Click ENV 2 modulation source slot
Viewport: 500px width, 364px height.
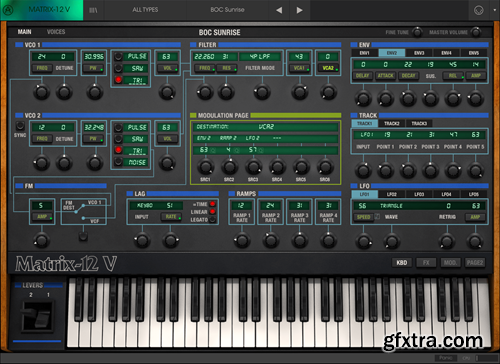coord(204,138)
